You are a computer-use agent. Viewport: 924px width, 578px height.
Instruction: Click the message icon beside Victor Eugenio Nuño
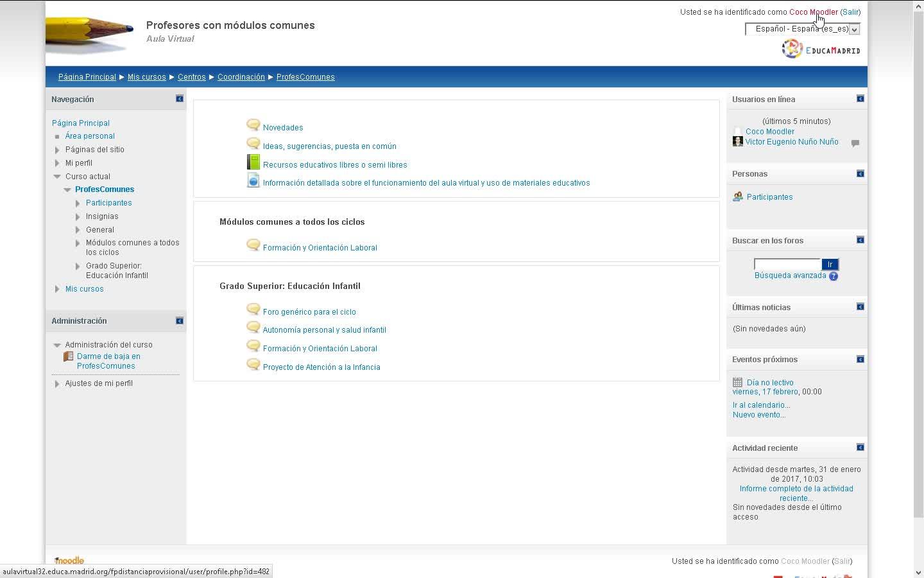pyautogui.click(x=855, y=143)
